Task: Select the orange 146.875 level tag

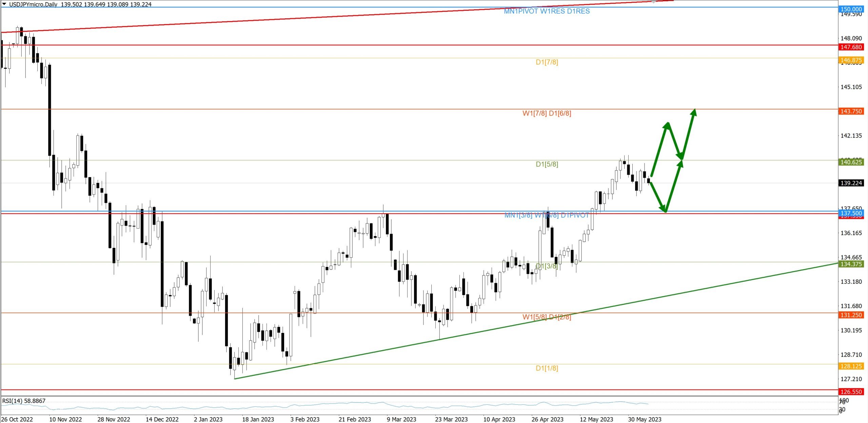Action: (x=851, y=60)
